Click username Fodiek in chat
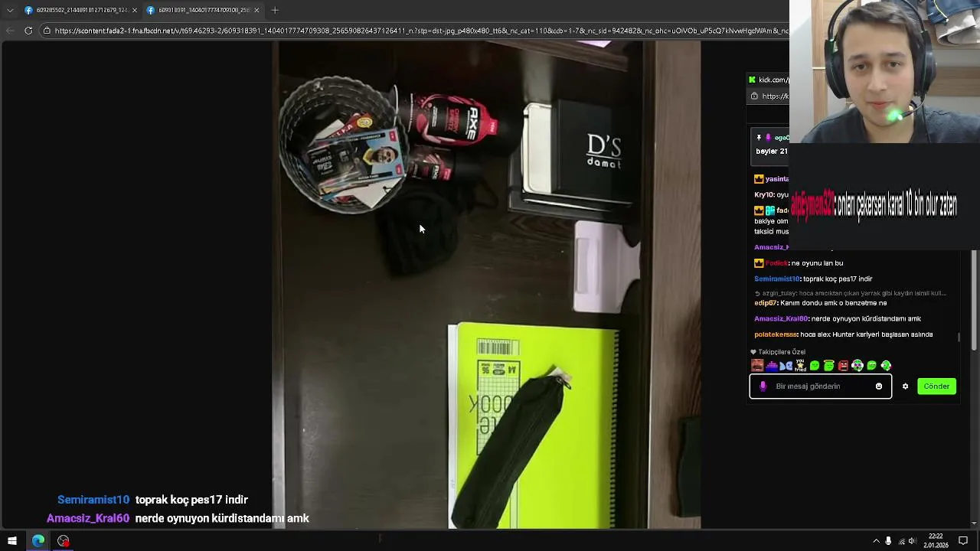This screenshot has height=551, width=980. [x=776, y=263]
